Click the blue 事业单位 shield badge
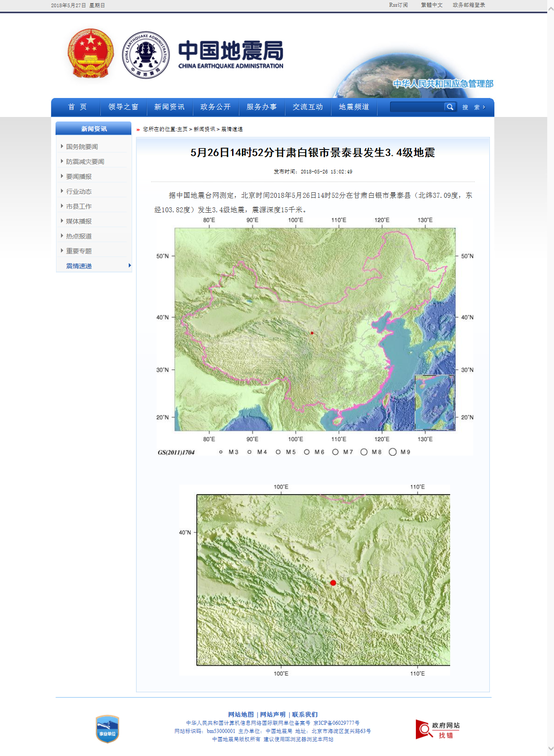The image size is (554, 756). point(107,728)
